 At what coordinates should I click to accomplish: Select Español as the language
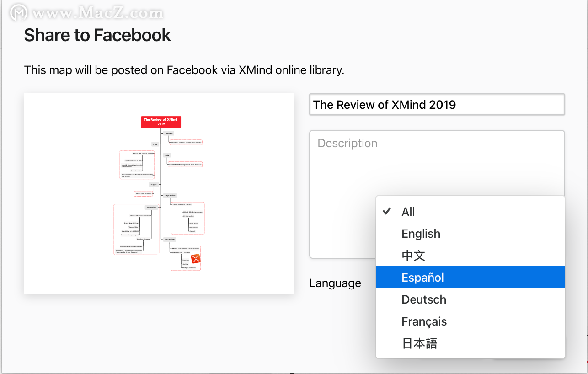(x=470, y=278)
